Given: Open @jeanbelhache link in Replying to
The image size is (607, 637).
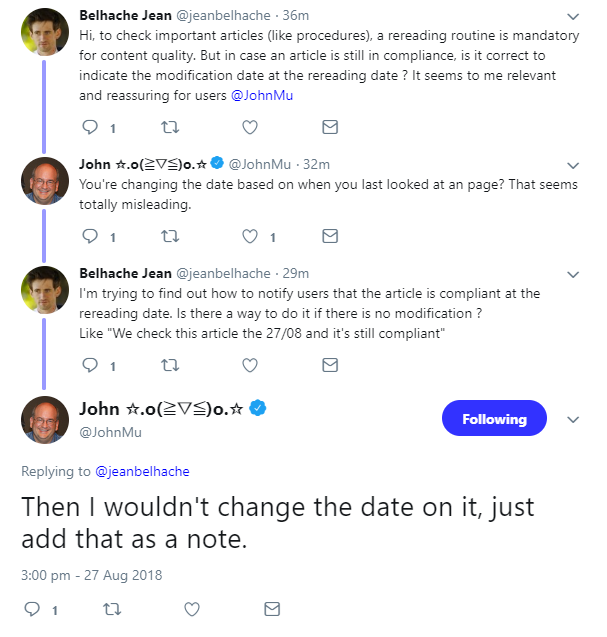Looking at the screenshot, I should pyautogui.click(x=142, y=471).
